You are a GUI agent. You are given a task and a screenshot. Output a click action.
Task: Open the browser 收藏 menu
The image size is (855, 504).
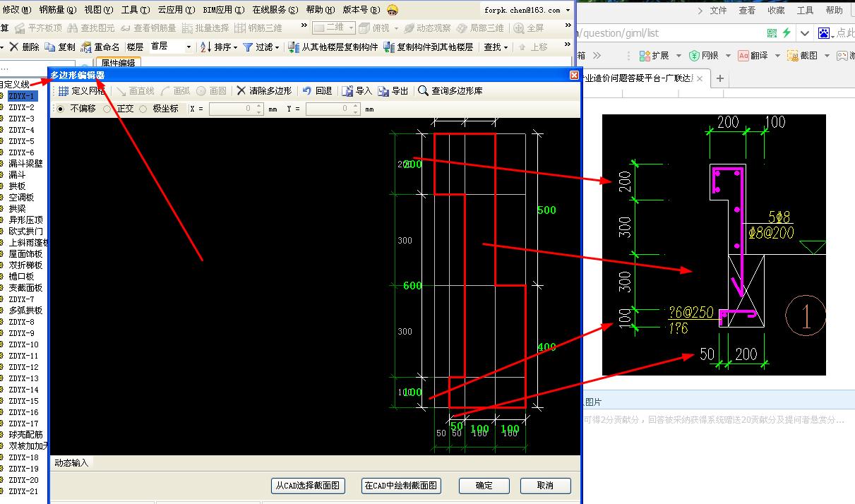777,11
